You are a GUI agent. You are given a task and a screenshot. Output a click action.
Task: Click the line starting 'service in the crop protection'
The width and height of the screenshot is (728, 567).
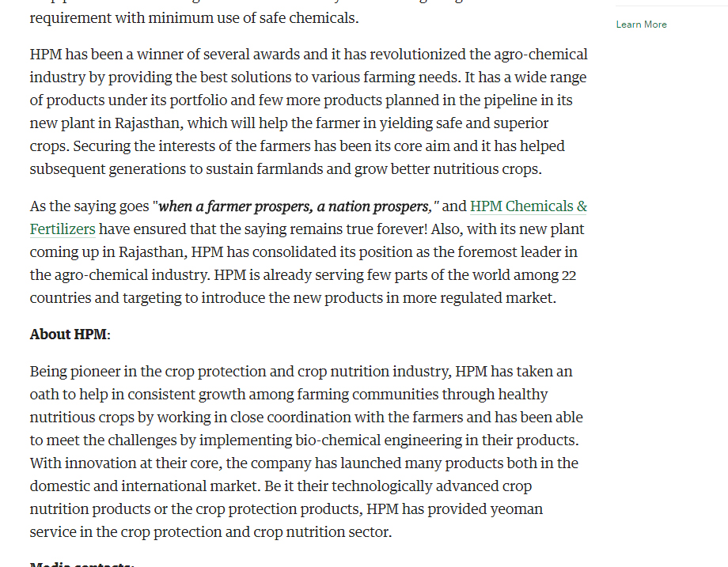tap(210, 531)
